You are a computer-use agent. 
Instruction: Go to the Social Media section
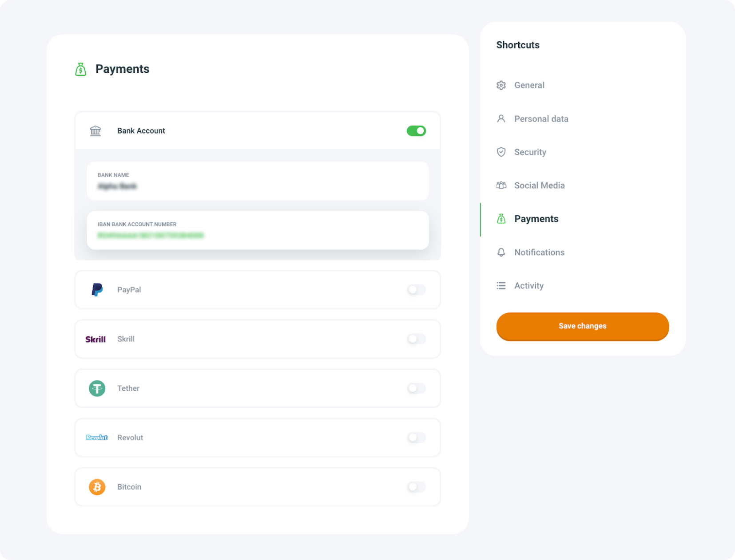[539, 185]
